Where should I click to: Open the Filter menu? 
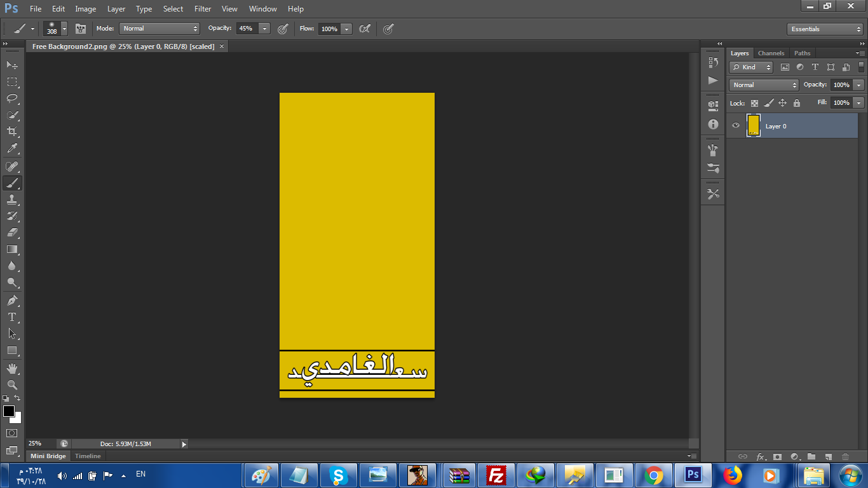pyautogui.click(x=203, y=9)
